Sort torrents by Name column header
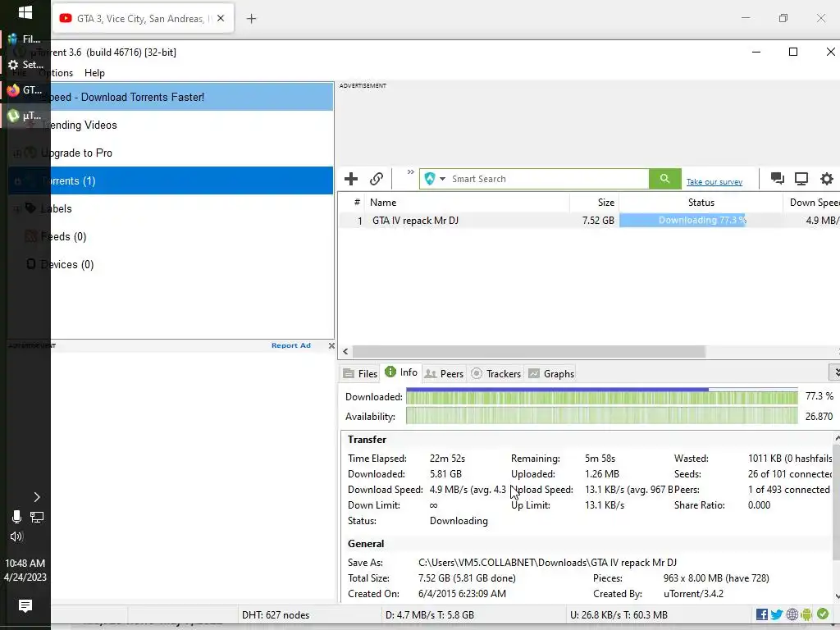 (x=467, y=203)
